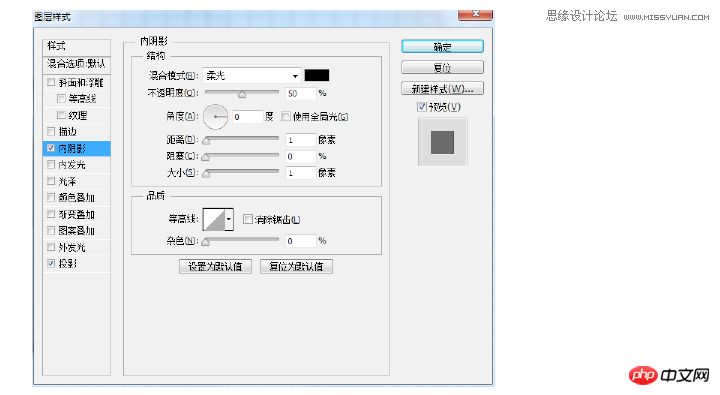The image size is (720, 395).
Task: Click the 距离 distance slider handle
Action: (206, 141)
